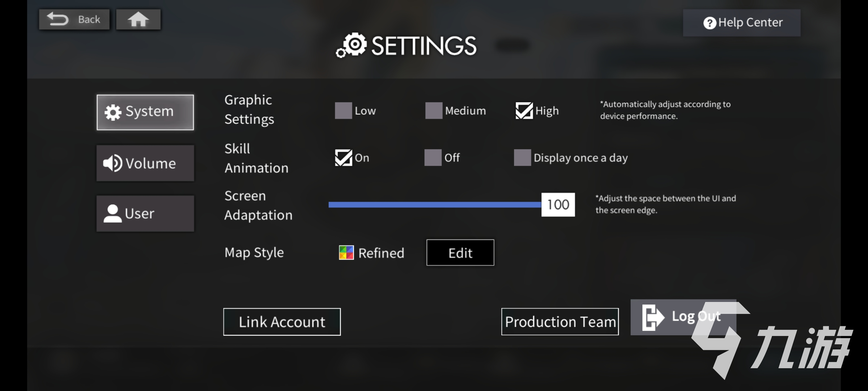Expand the User settings tab

pyautogui.click(x=146, y=213)
